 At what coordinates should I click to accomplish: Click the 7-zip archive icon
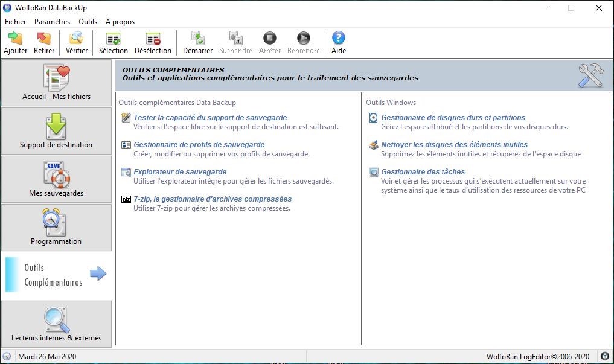[x=126, y=199]
